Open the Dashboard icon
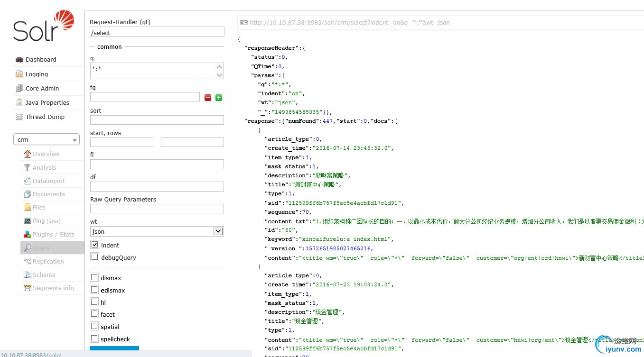Screen dimensions: 644x357 click(19, 60)
